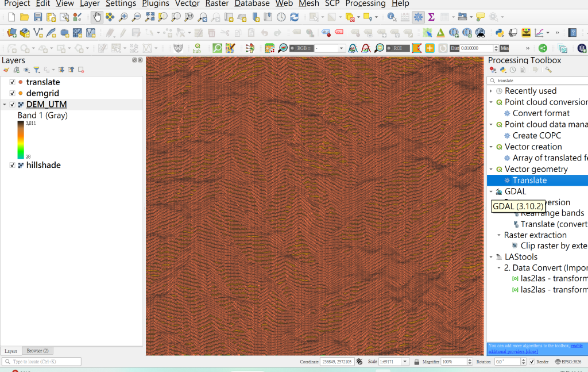This screenshot has height=372, width=588.
Task: Select the Create COPC algorithm
Action: pos(537,136)
